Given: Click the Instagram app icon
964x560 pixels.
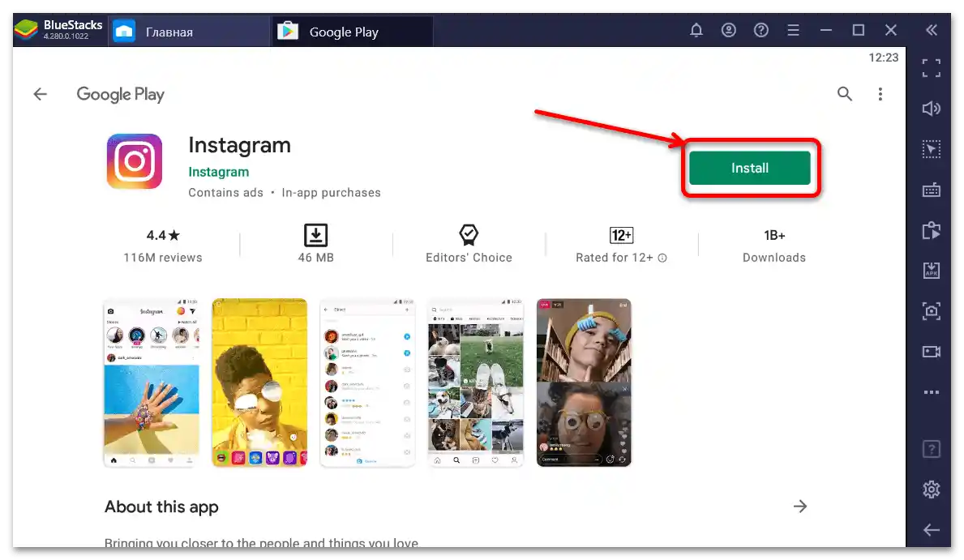Looking at the screenshot, I should (135, 161).
